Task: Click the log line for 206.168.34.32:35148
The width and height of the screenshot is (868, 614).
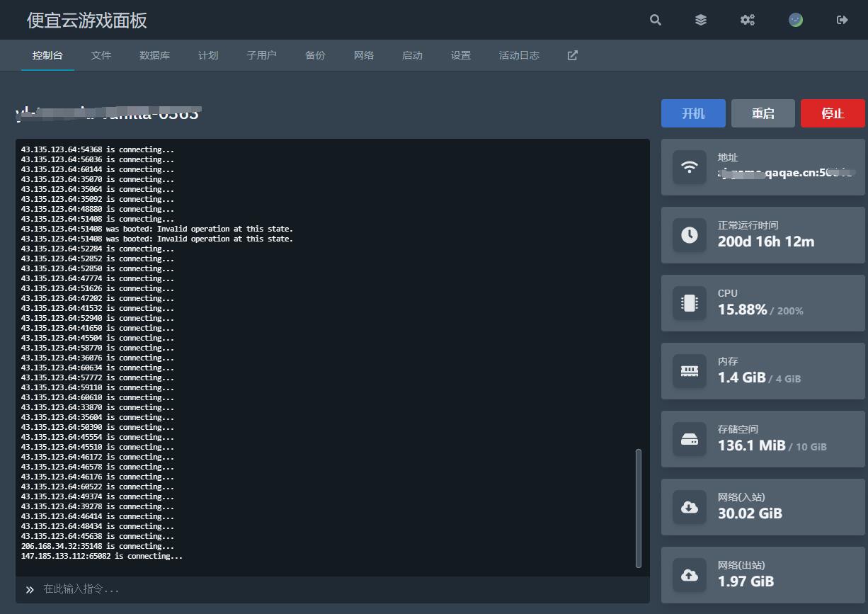Action: pos(98,546)
